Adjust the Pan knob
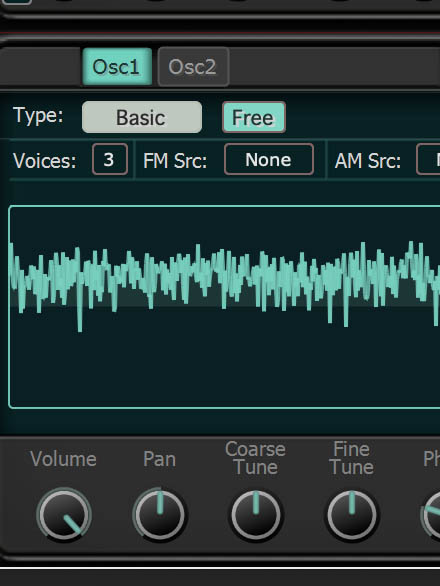The height and width of the screenshot is (586, 440). coord(160,515)
